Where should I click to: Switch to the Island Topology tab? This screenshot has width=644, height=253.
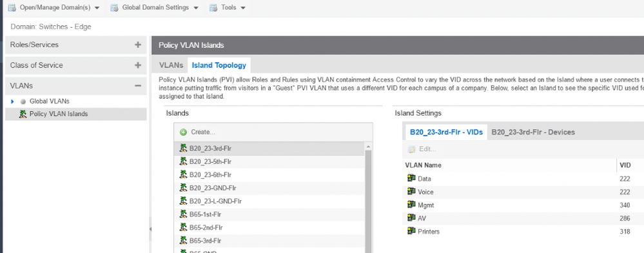point(219,65)
